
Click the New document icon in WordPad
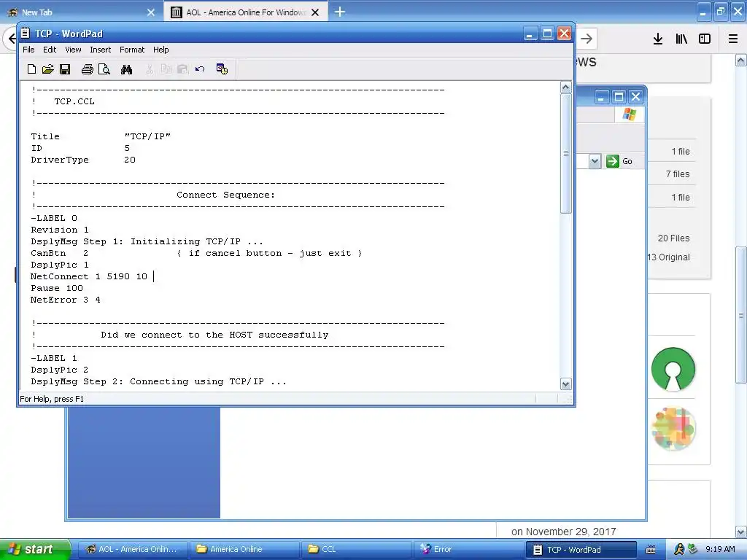point(31,69)
